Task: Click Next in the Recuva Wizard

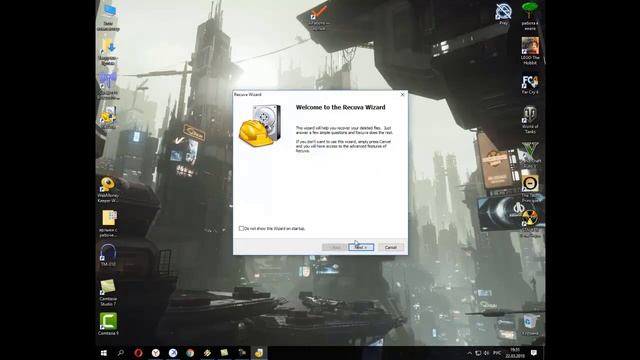Action: 361,247
